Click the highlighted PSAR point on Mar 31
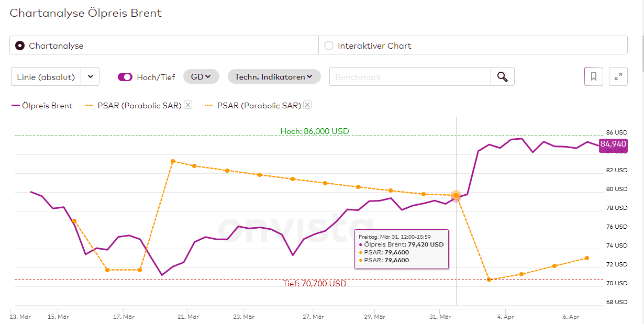 pos(456,195)
